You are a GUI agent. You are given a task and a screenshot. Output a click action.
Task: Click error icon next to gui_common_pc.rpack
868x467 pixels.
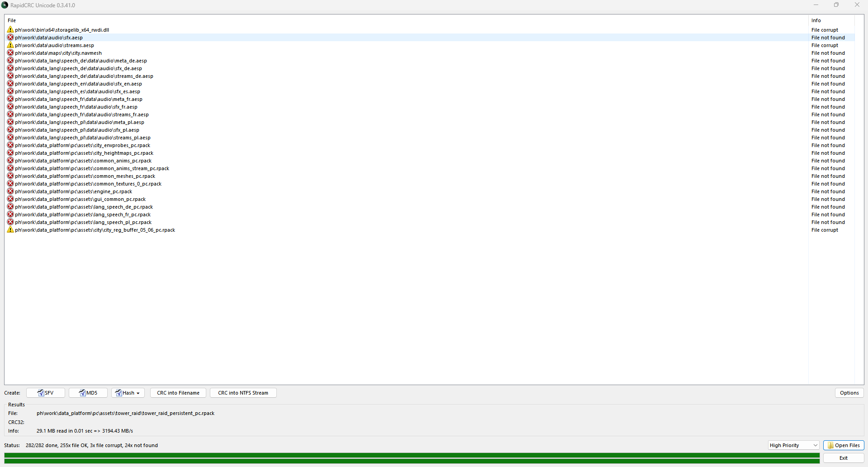coord(10,199)
